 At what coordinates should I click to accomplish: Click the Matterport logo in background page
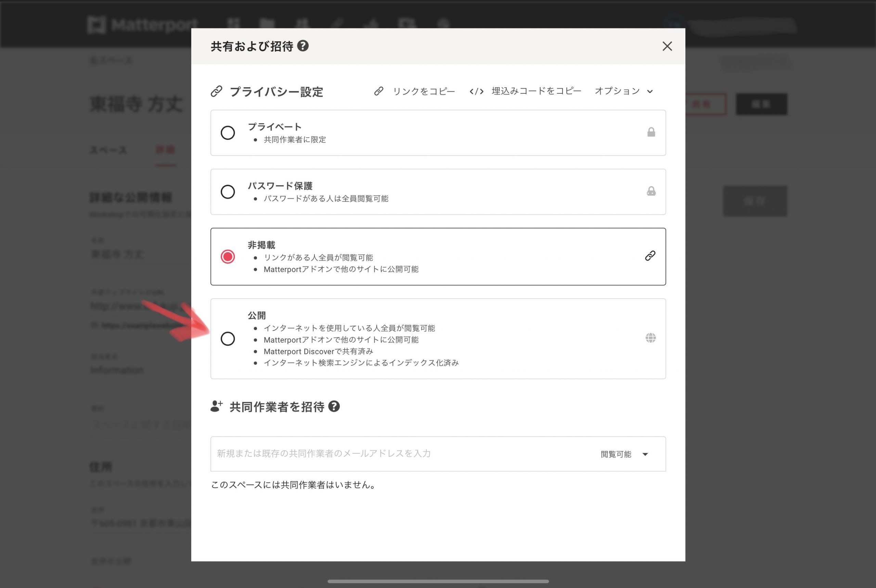pos(143,25)
